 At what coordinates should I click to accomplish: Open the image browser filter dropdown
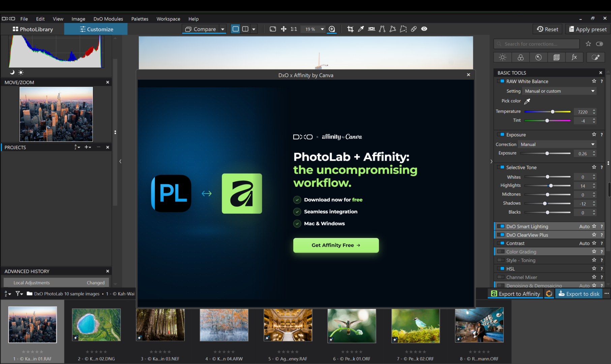[x=20, y=294]
